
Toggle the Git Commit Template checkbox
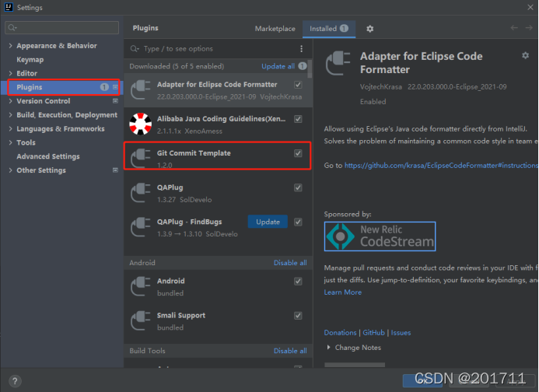(x=298, y=153)
